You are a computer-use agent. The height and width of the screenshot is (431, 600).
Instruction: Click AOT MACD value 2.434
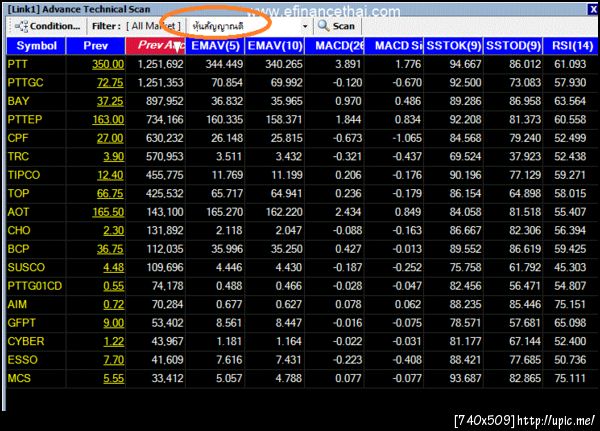pyautogui.click(x=348, y=212)
